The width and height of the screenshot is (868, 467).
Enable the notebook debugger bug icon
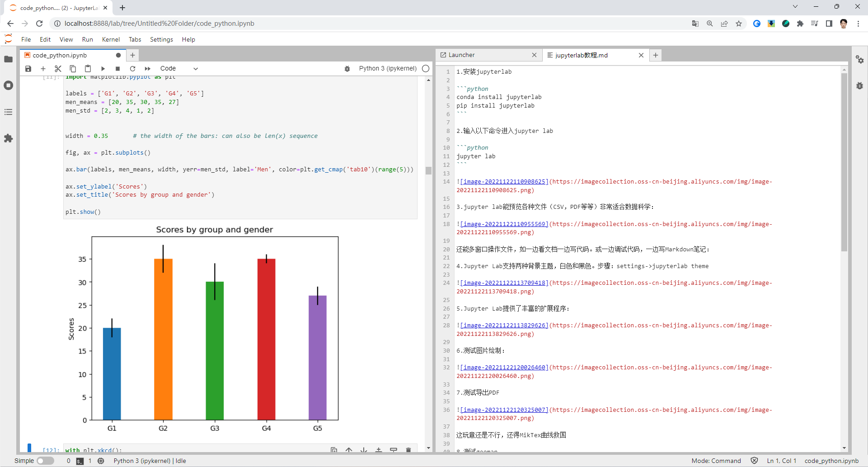tap(347, 69)
